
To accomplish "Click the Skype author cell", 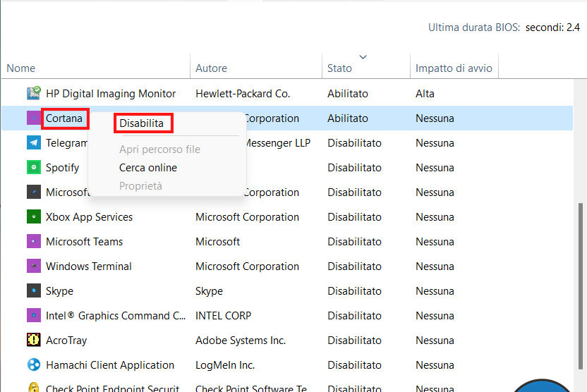I will click(210, 291).
